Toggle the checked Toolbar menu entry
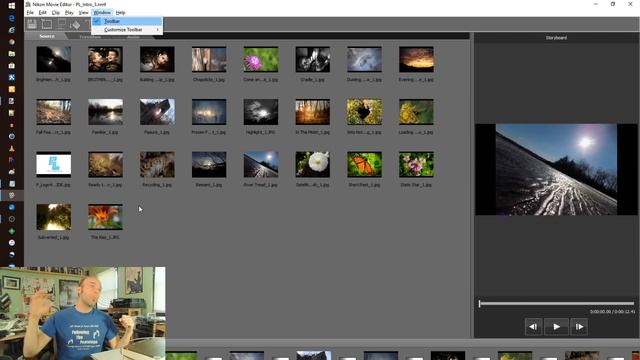640x360 pixels. 127,21
